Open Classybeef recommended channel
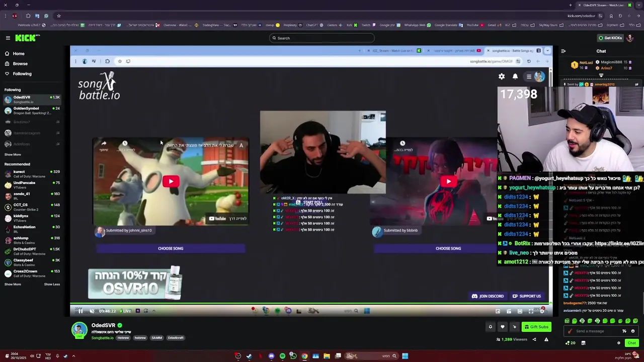The width and height of the screenshot is (644, 362). (x=32, y=262)
